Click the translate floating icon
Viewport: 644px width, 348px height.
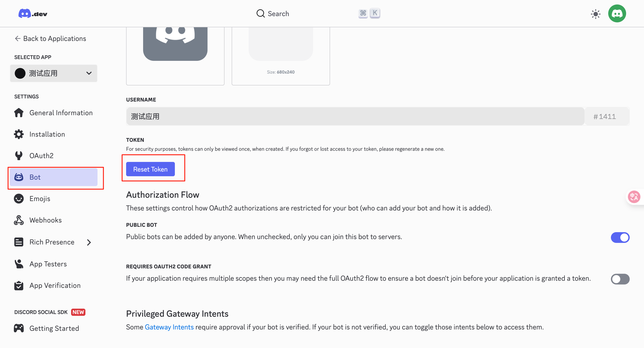[634, 197]
